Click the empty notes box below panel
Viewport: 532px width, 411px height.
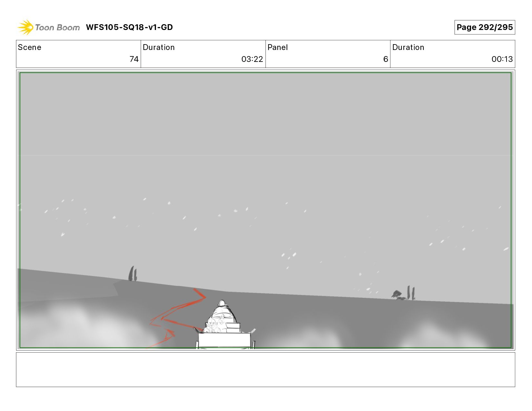pyautogui.click(x=265, y=370)
